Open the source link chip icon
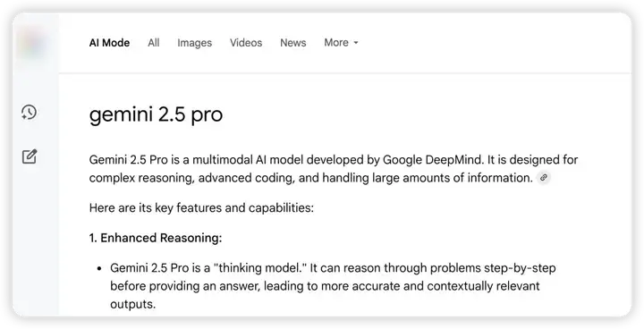 point(544,178)
